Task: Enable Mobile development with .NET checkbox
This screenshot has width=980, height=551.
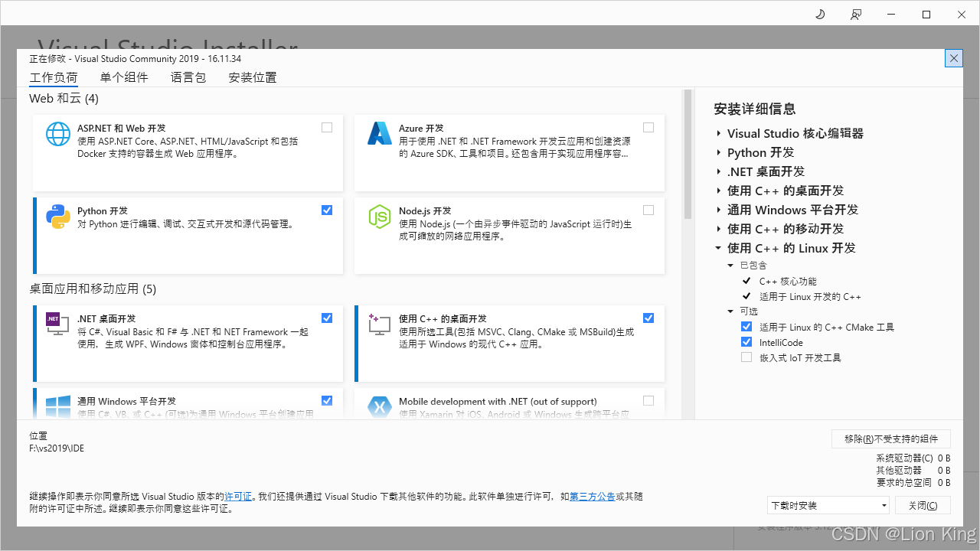Action: (x=648, y=400)
